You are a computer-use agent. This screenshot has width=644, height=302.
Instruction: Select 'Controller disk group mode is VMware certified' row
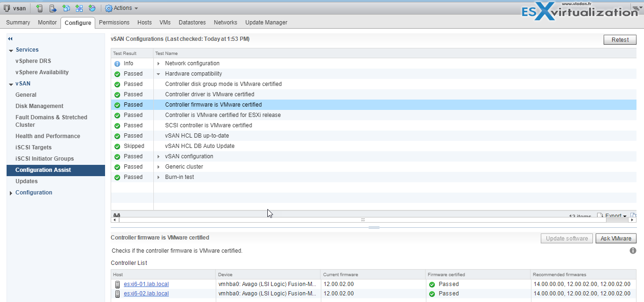[374, 84]
